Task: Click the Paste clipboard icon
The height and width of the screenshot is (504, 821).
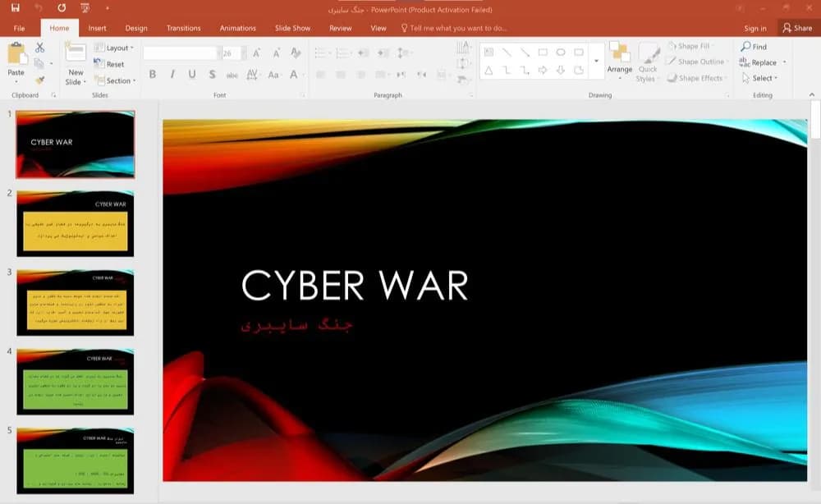Action: coord(16,53)
